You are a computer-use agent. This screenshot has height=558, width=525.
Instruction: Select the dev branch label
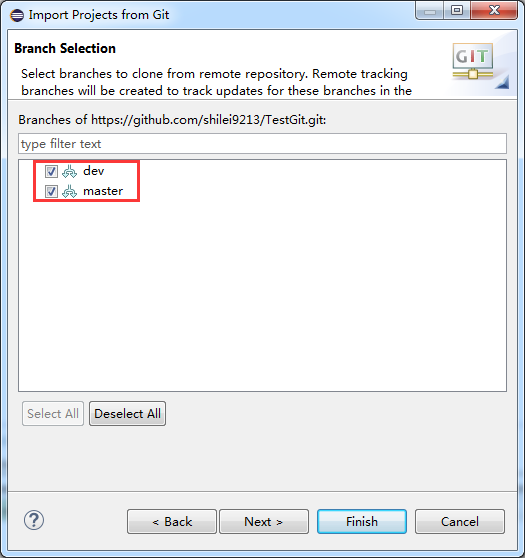(x=94, y=171)
